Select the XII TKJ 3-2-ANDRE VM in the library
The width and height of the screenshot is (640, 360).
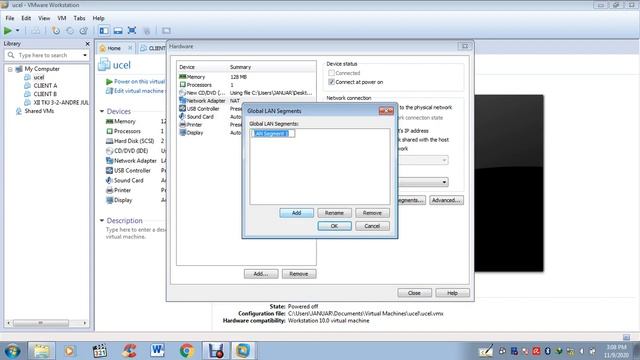pos(61,102)
